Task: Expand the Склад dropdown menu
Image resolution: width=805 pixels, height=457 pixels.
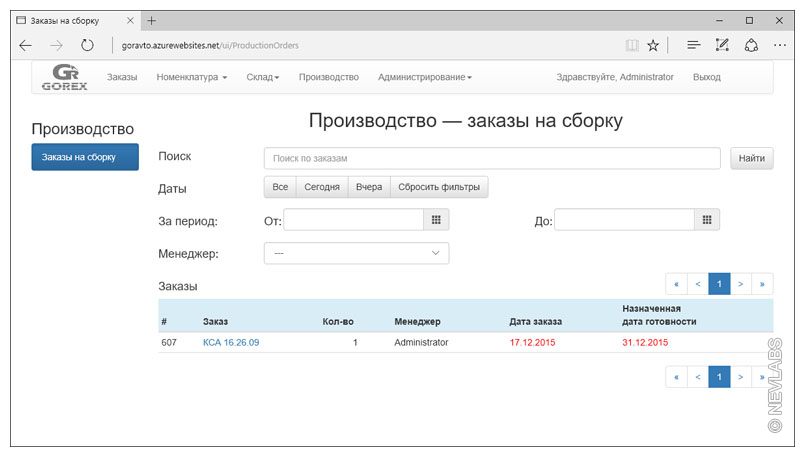Action: [x=262, y=77]
